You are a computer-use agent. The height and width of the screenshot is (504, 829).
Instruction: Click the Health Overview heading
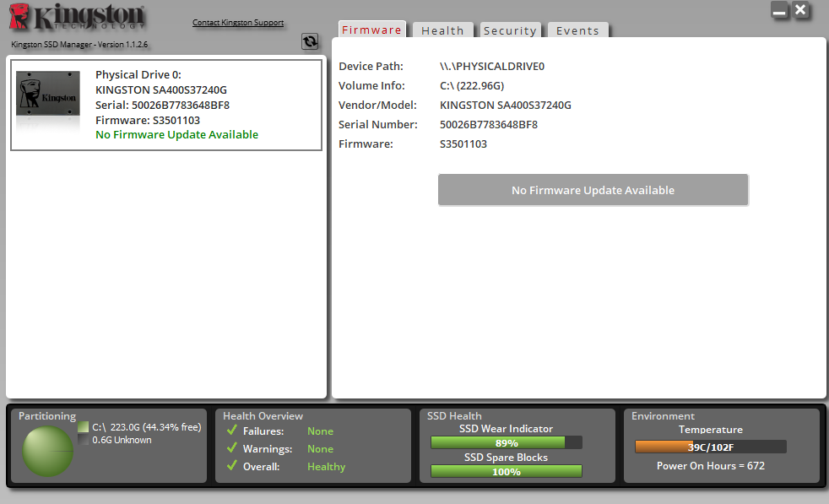click(263, 416)
